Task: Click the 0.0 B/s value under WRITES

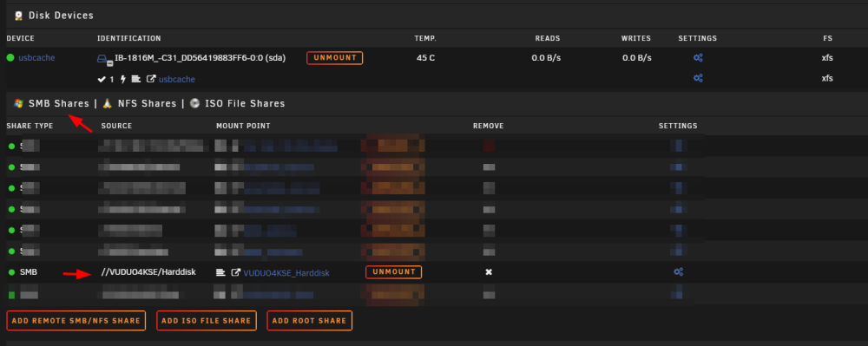Action: coord(637,57)
